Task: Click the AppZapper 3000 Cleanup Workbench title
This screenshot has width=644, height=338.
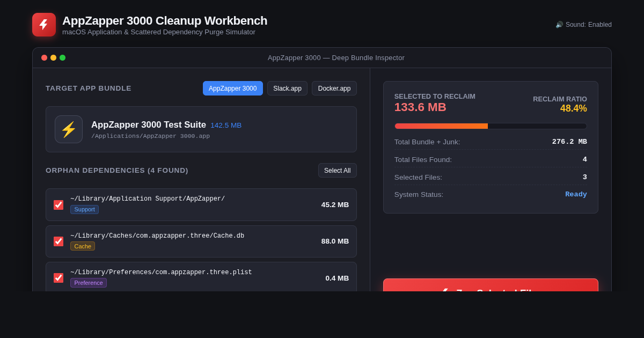Action: click(x=165, y=21)
